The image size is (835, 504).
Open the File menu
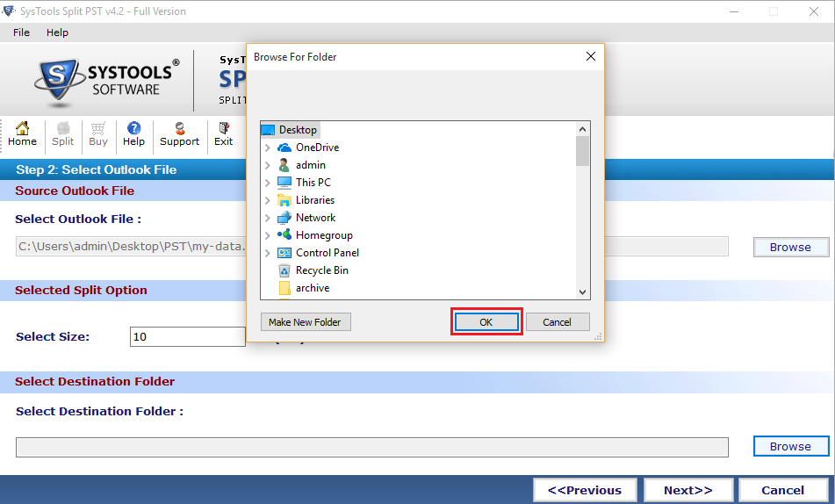[21, 32]
